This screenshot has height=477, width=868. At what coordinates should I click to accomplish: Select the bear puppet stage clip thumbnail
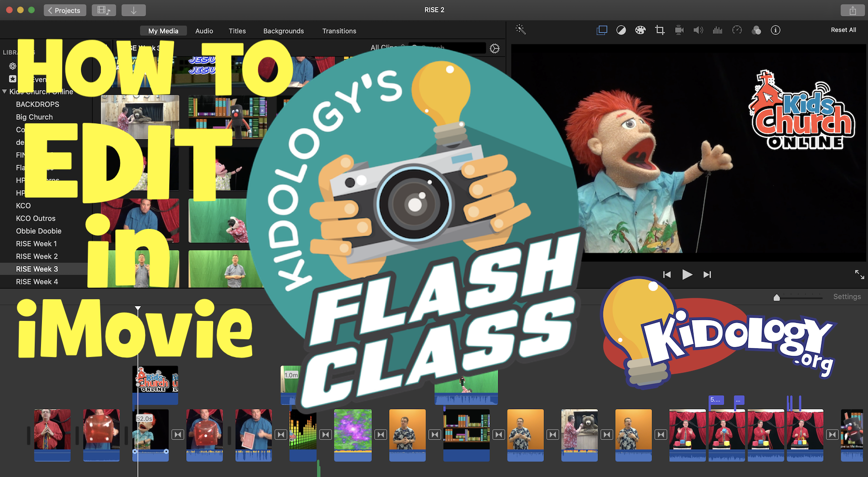[x=140, y=117]
